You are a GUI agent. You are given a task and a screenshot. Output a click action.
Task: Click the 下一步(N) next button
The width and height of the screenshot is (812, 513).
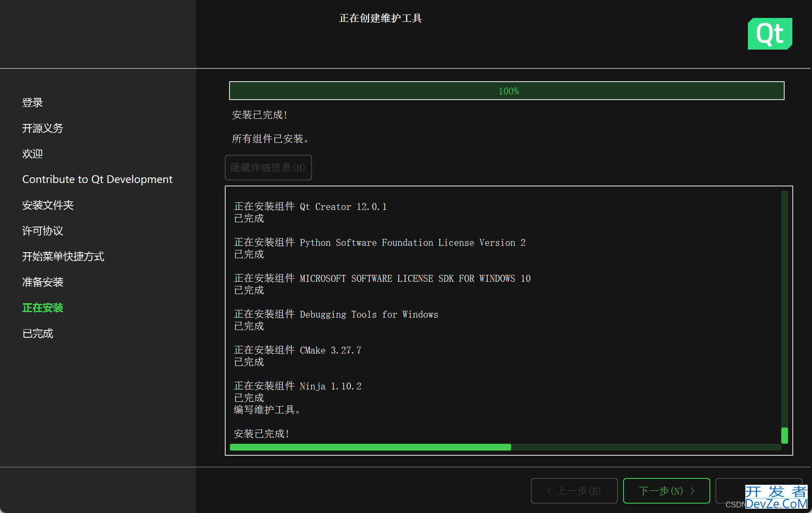pyautogui.click(x=666, y=491)
